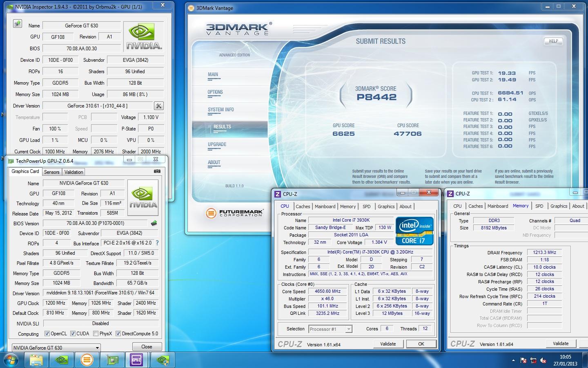The height and width of the screenshot is (368, 588).
Task: Click the NVIDIA logo in NVIDIA Inspector
Action: [x=144, y=37]
